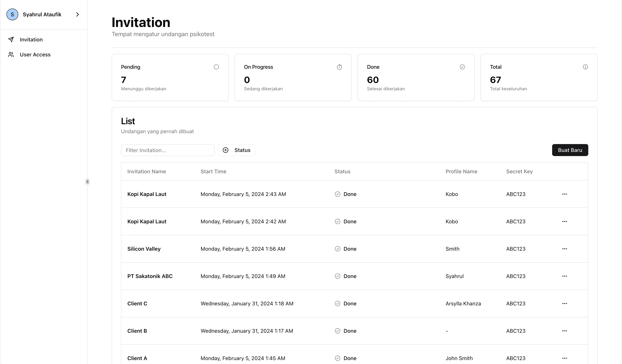Click the On Progress stopwatch icon
This screenshot has height=364, width=622.
[339, 67]
